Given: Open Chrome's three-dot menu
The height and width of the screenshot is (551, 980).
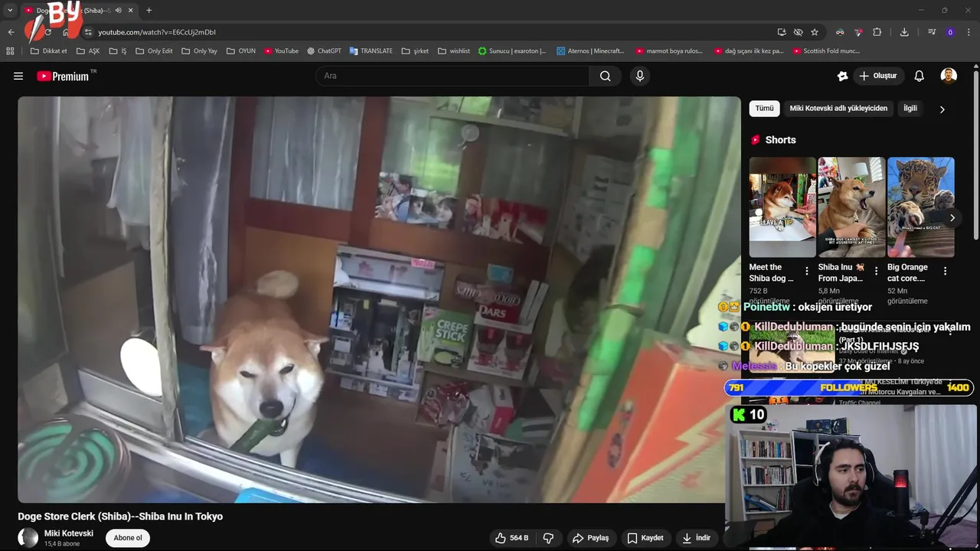Looking at the screenshot, I should 969,32.
